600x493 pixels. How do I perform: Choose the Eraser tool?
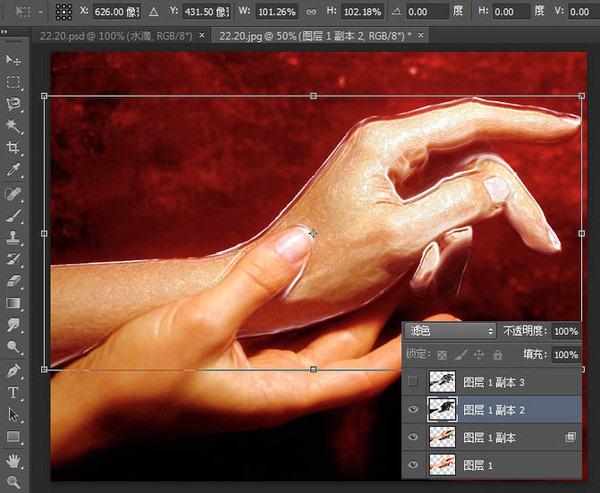point(13,281)
